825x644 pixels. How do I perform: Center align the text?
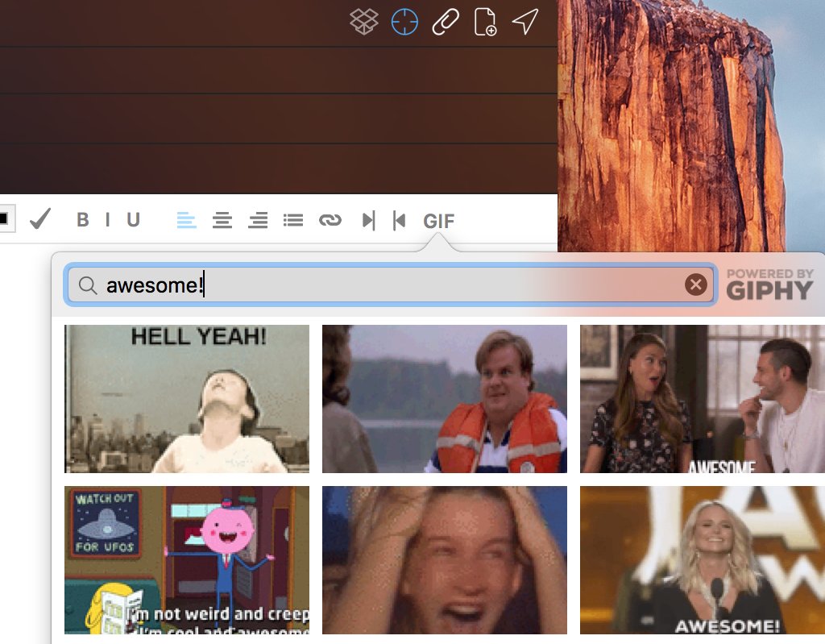(x=222, y=220)
